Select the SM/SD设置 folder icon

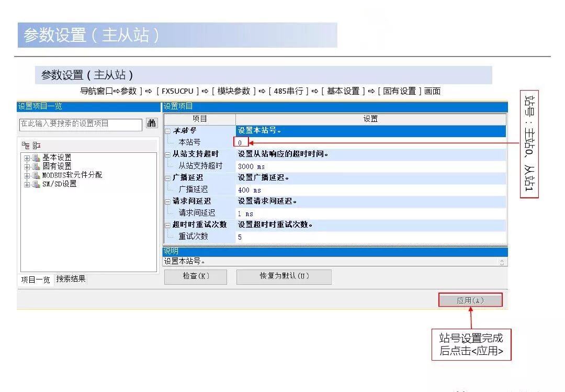[x=36, y=184]
